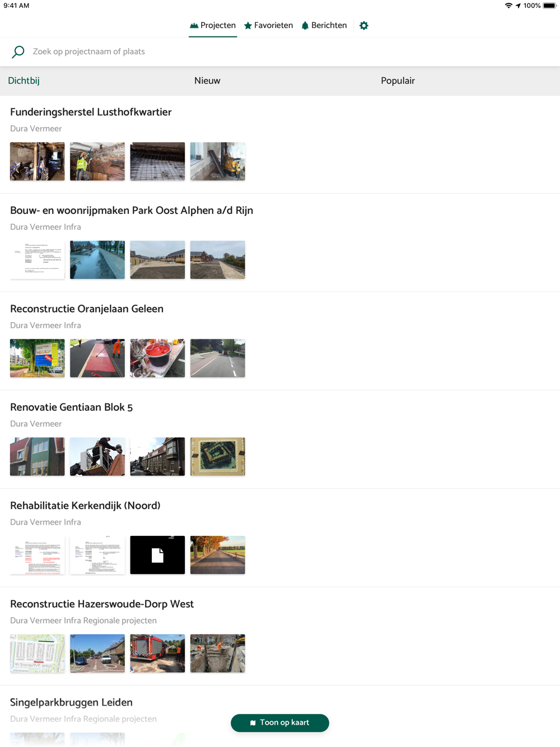This screenshot has height=747, width=560.
Task: Open the Funderingsherstel Lusthofkwartier project
Action: [x=91, y=112]
